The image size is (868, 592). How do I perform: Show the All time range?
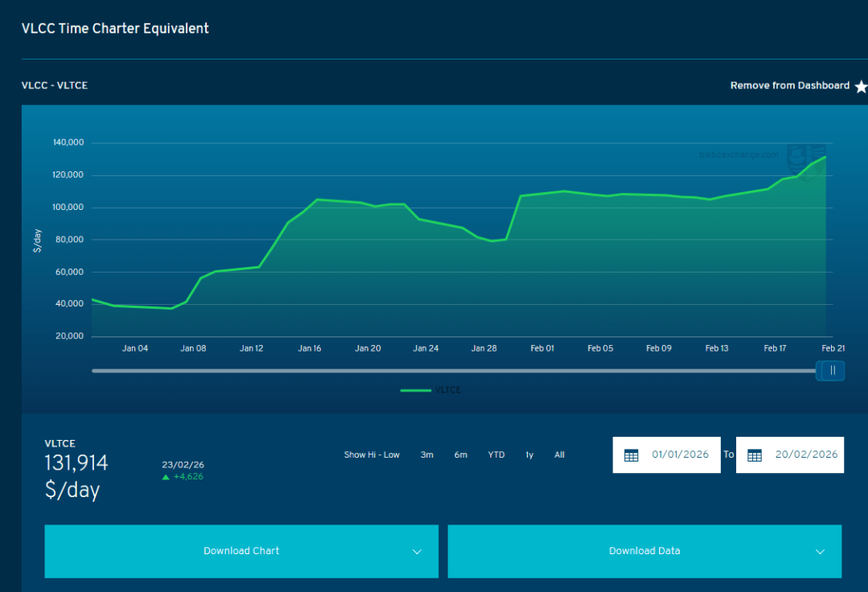point(559,455)
